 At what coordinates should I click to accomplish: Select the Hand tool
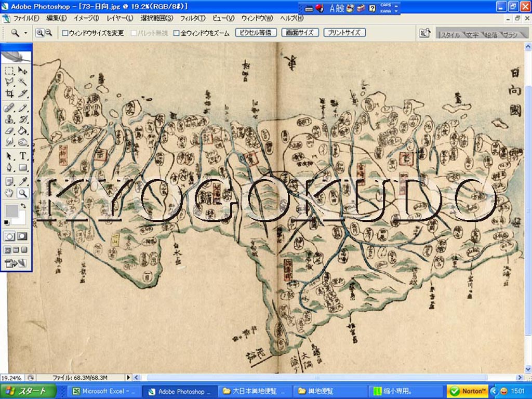[x=9, y=193]
